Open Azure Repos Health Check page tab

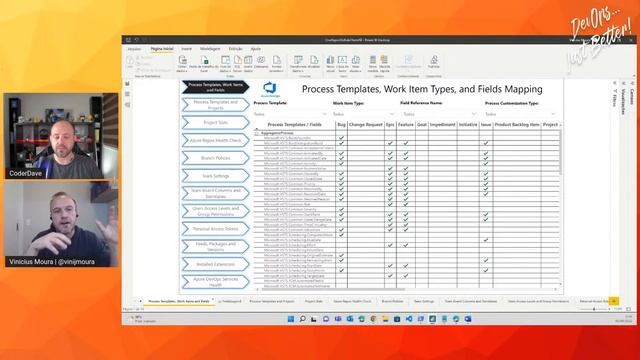[x=352, y=301]
